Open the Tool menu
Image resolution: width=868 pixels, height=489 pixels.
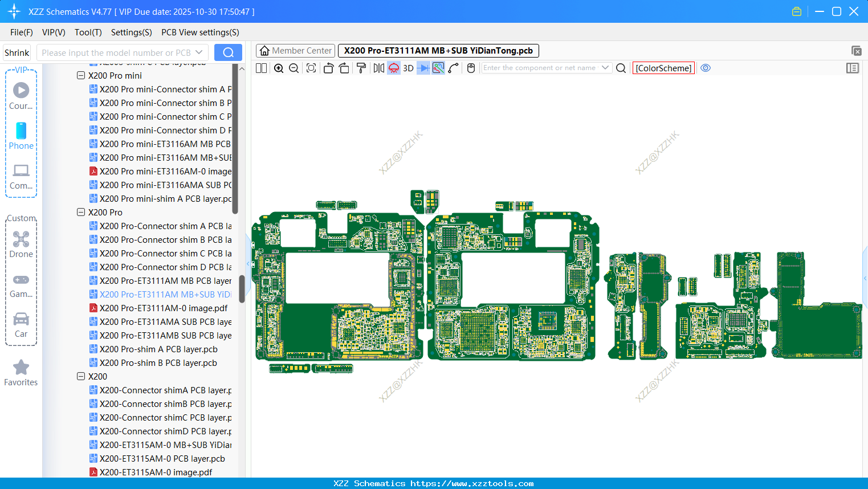pyautogui.click(x=88, y=32)
